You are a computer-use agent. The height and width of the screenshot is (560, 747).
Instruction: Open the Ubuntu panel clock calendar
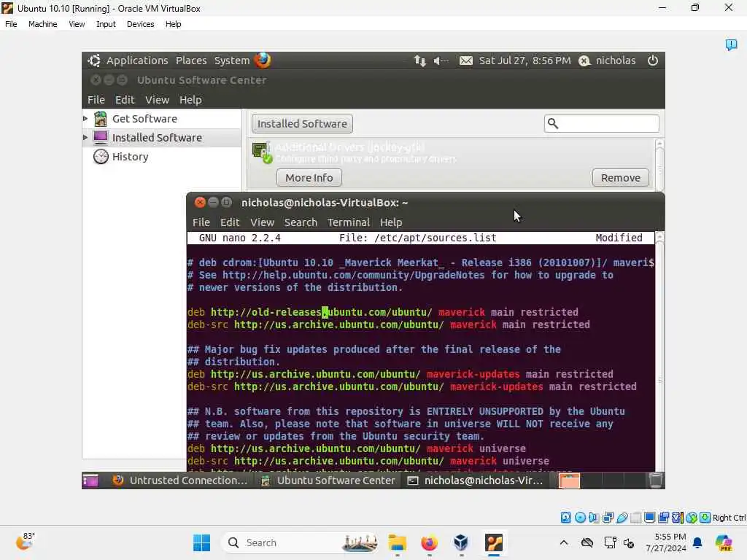pos(525,61)
